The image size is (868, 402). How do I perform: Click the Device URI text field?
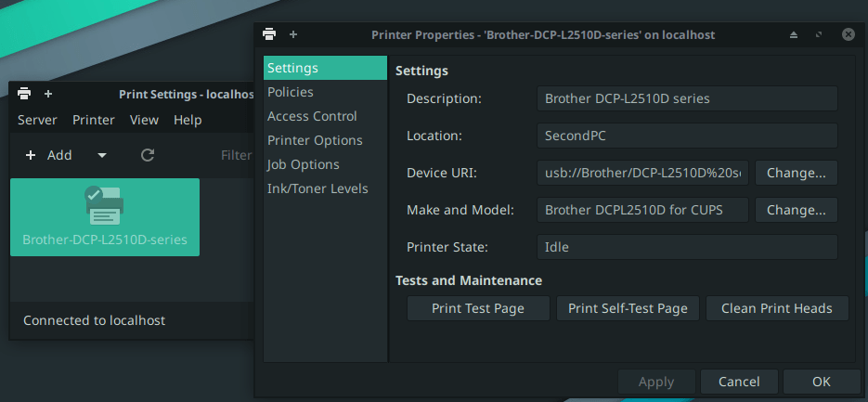[x=642, y=173]
